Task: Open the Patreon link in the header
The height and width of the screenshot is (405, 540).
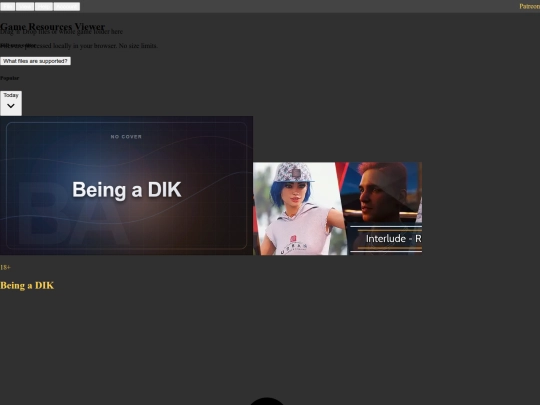Action: pyautogui.click(x=529, y=7)
